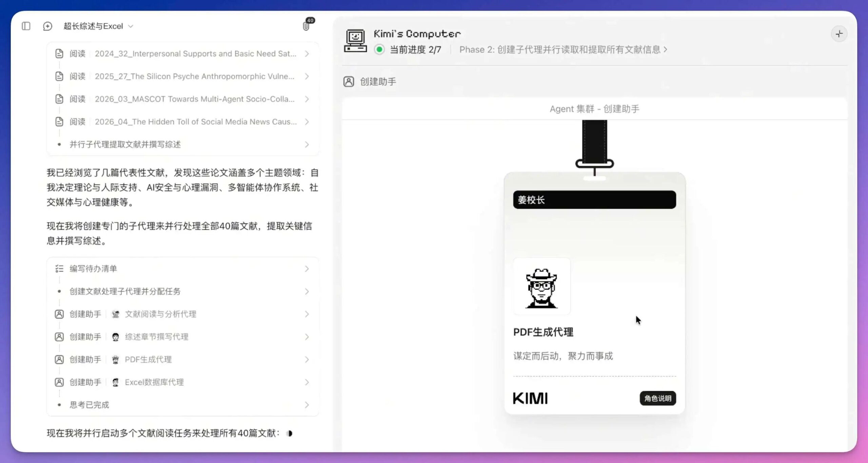Viewport: 868px width, 463px height.
Task: Click the checklist icon beside 编写待办清单
Action: [59, 269]
